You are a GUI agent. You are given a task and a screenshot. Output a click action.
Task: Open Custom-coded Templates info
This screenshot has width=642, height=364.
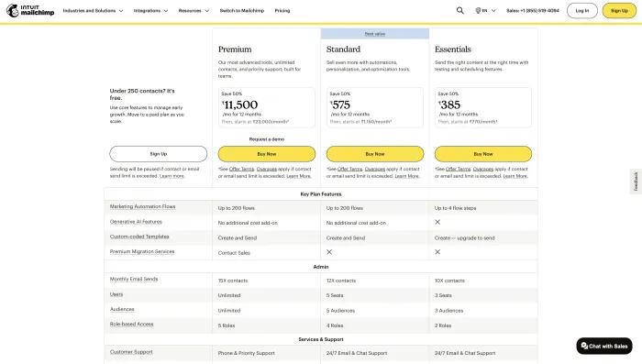pos(139,237)
